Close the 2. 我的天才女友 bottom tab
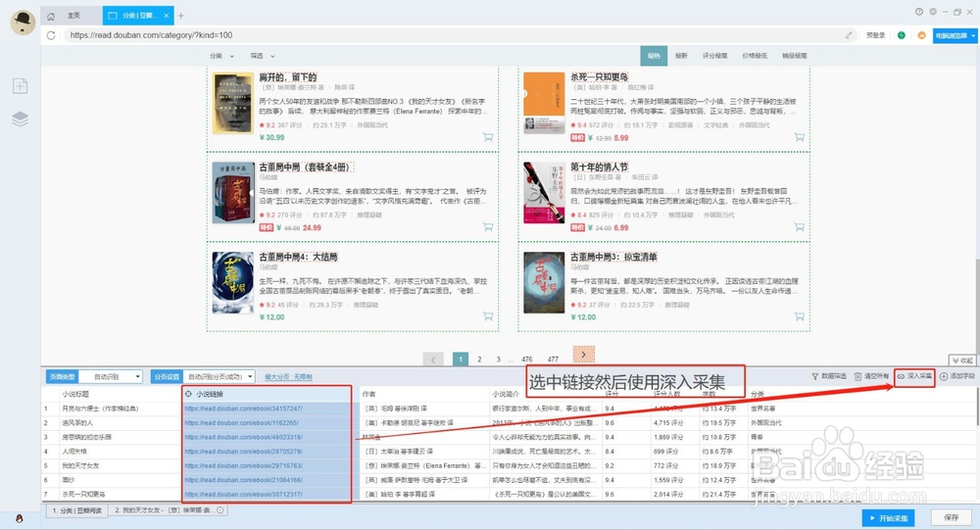 pos(220,510)
